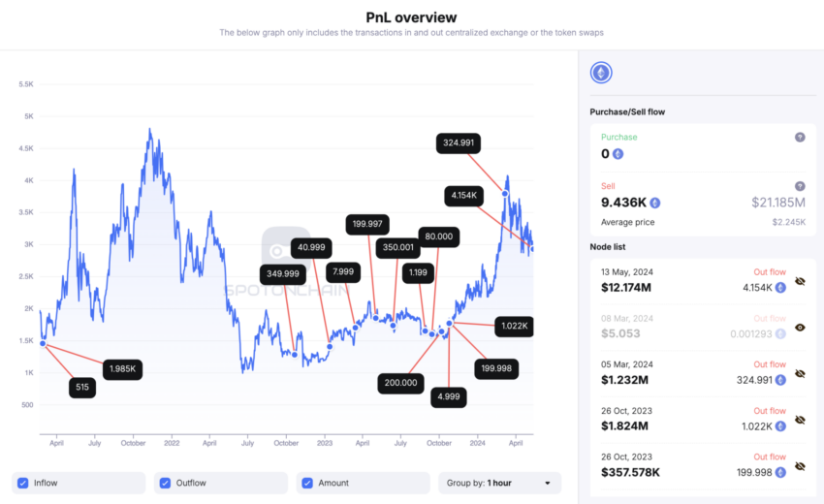The height and width of the screenshot is (504, 824).
Task: Select the $357.578K node entry
Action: 703,465
